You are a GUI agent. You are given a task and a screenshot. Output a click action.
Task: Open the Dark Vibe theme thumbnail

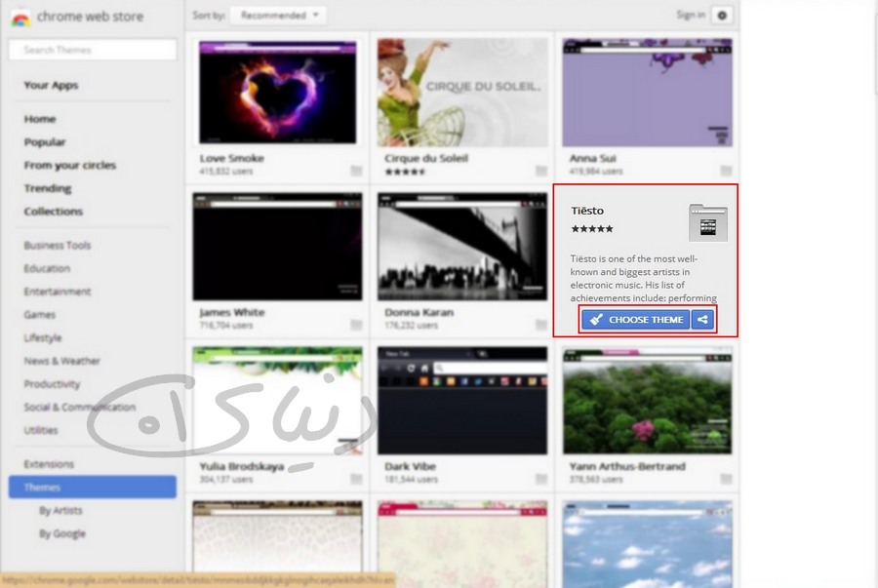tap(462, 400)
